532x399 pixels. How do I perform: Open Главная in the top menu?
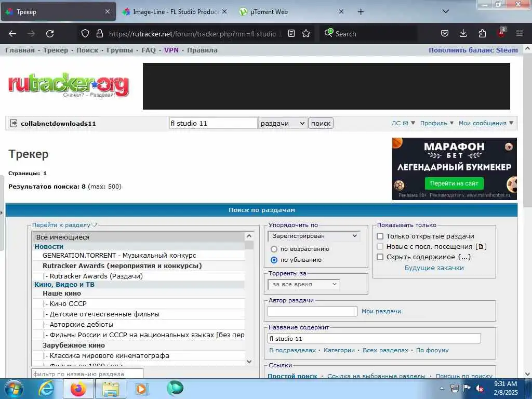click(20, 50)
